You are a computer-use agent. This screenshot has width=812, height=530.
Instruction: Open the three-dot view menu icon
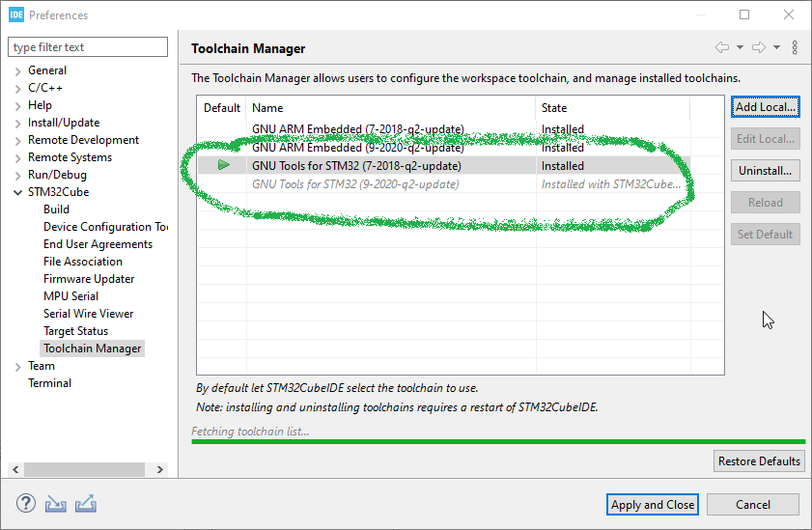(795, 47)
